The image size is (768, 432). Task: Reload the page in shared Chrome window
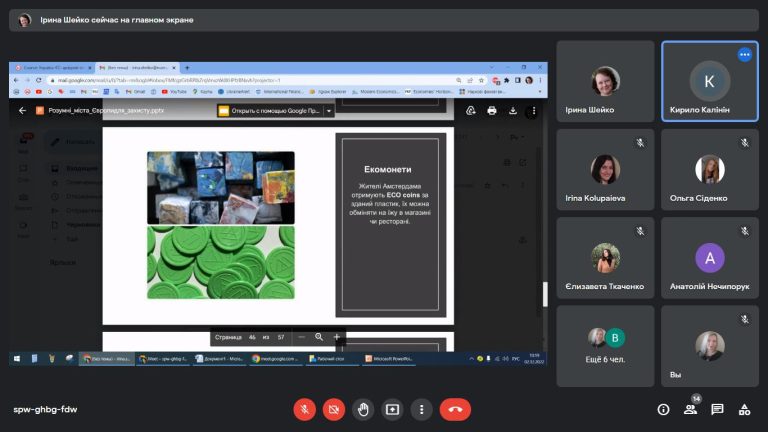(x=38, y=80)
